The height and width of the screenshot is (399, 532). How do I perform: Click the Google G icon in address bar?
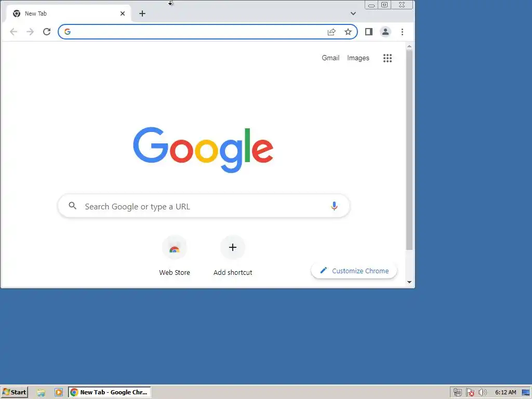click(68, 32)
